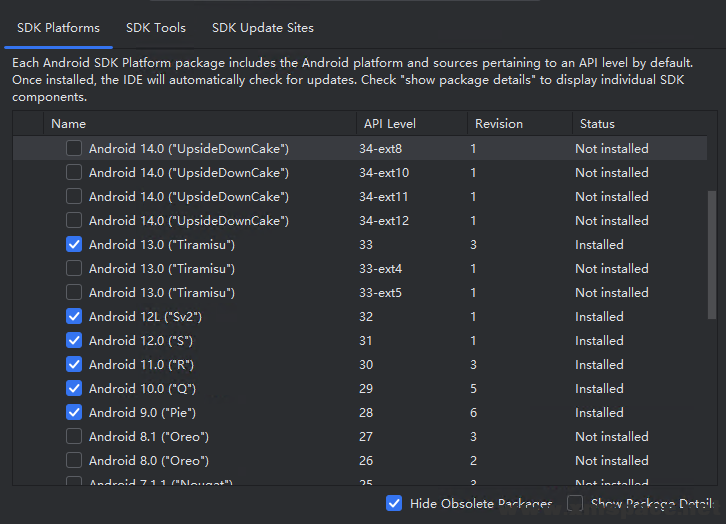Click revision 6 of Android 9.0 Pie

click(473, 412)
